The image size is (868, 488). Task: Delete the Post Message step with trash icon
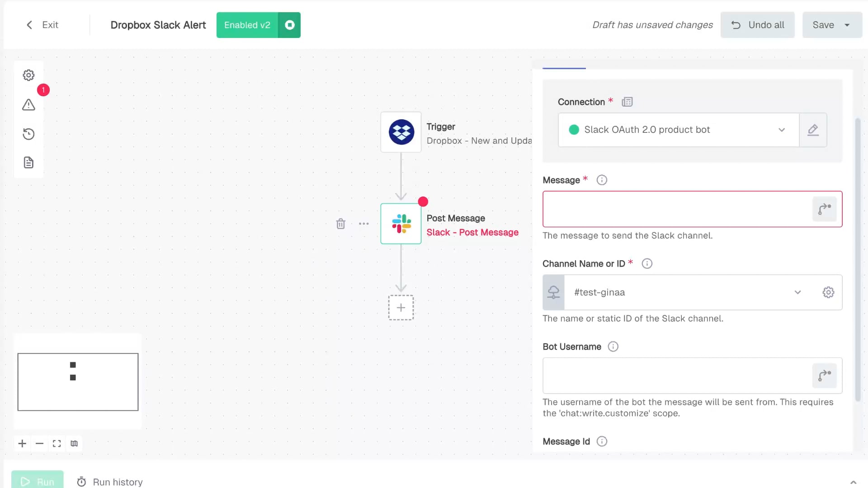341,224
